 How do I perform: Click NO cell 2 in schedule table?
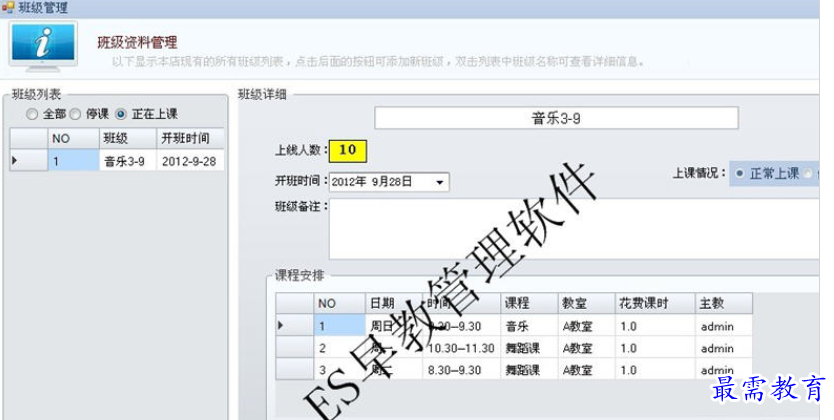pyautogui.click(x=339, y=348)
